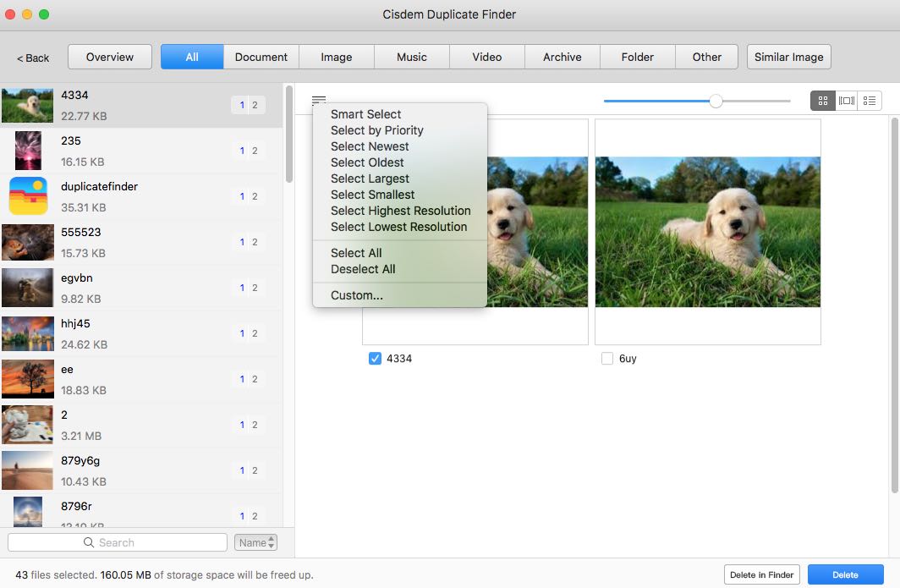Switch to the Music tab
The height and width of the screenshot is (588, 900).
click(x=412, y=57)
